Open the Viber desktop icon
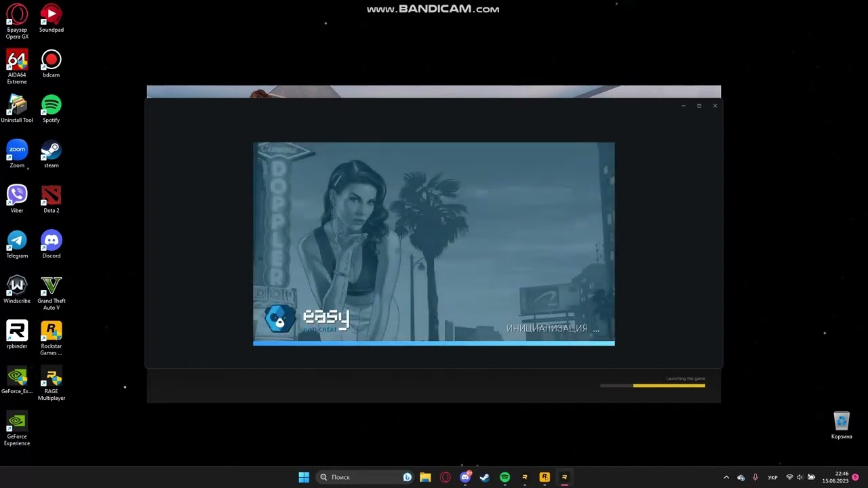This screenshot has height=488, width=868. point(17,199)
